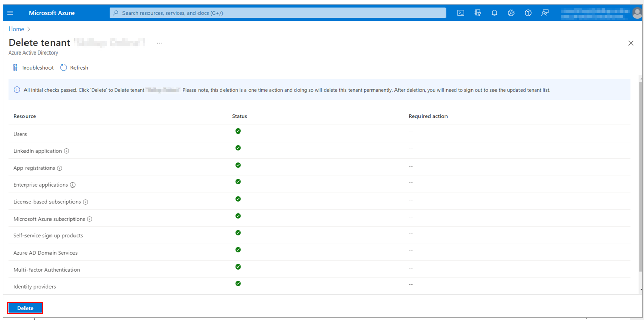Screen dimensions: 644x320
Task: Click Refresh in the toolbar
Action: [74, 68]
